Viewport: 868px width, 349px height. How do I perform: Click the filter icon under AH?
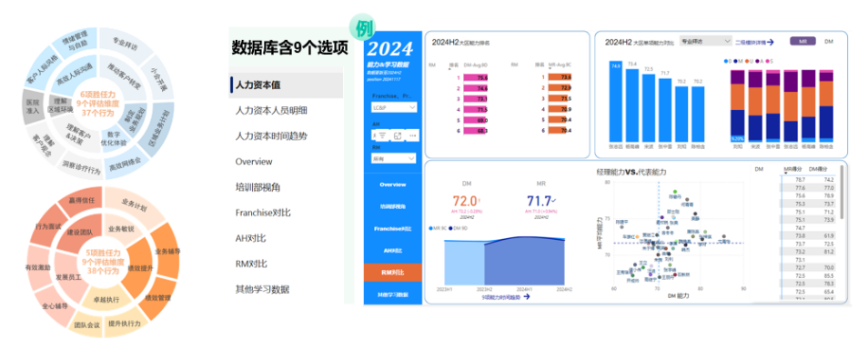point(382,135)
